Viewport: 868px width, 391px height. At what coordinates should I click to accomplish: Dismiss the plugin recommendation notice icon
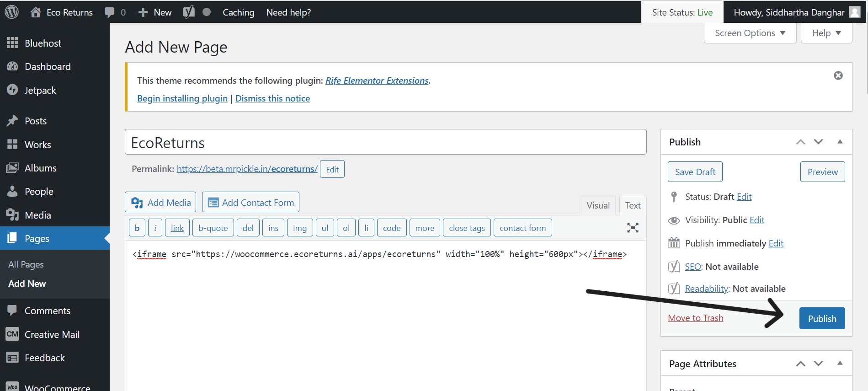(x=838, y=75)
